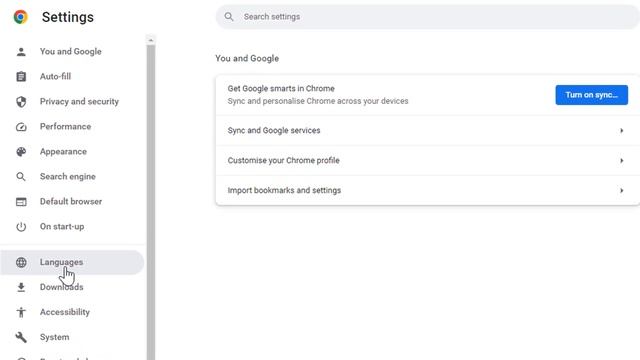640x360 pixels.
Task: Click the palette icon for Appearance
Action: (x=21, y=152)
